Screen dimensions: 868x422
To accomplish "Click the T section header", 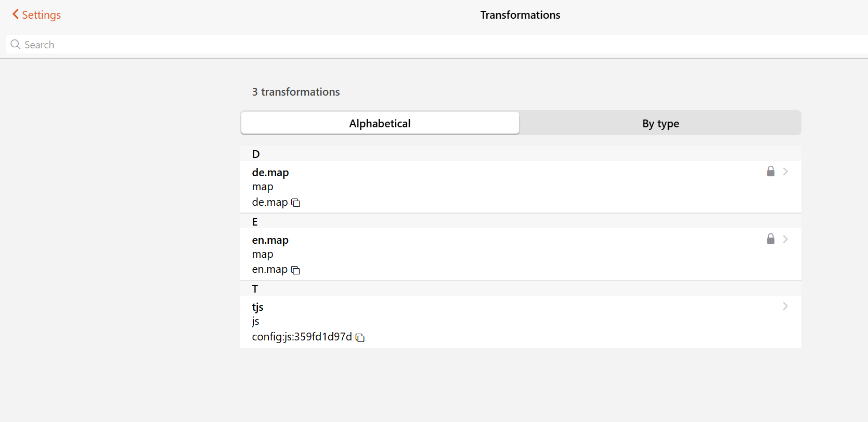I will 255,289.
